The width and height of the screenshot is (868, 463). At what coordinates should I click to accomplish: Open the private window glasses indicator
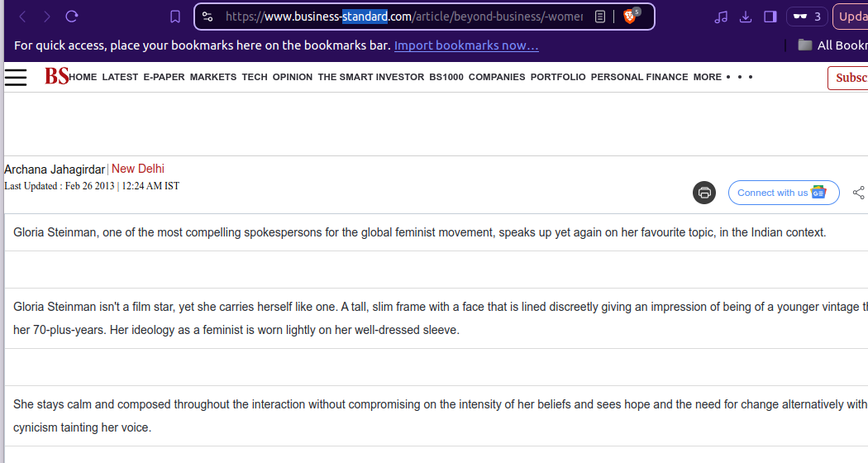point(807,17)
